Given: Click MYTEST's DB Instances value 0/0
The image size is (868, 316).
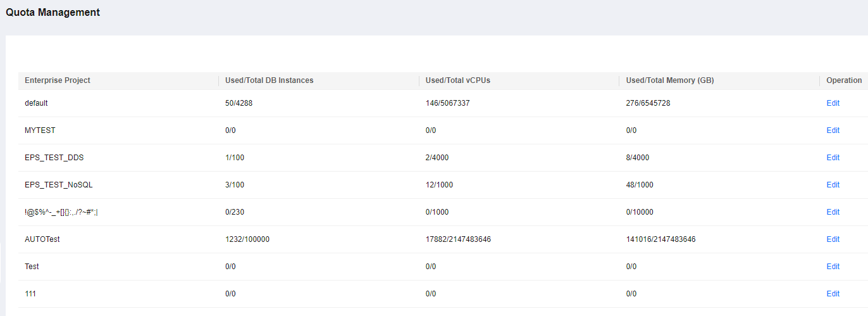Looking at the screenshot, I should pyautogui.click(x=230, y=130).
